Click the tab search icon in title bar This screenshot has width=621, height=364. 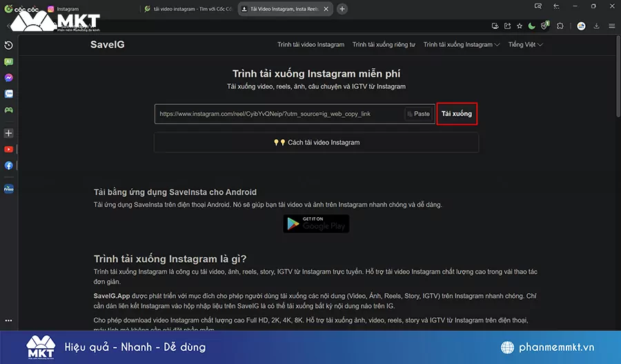538,6
